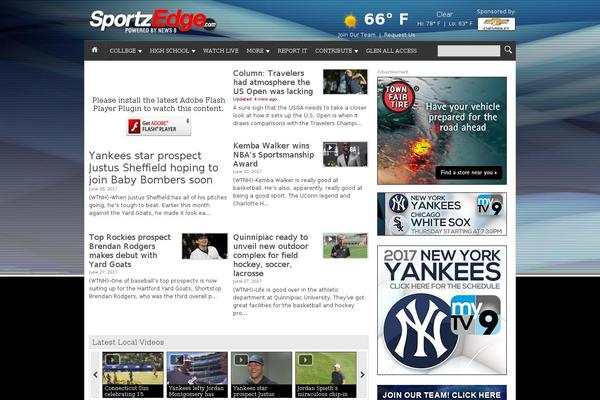Screen dimensions: 600x400
Task: Play Jordan Spieth's miraculous chip-in video
Action: pos(326,375)
